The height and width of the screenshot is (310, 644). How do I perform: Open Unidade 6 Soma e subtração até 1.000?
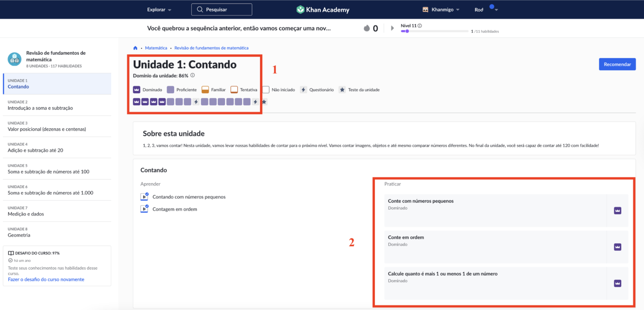click(57, 190)
